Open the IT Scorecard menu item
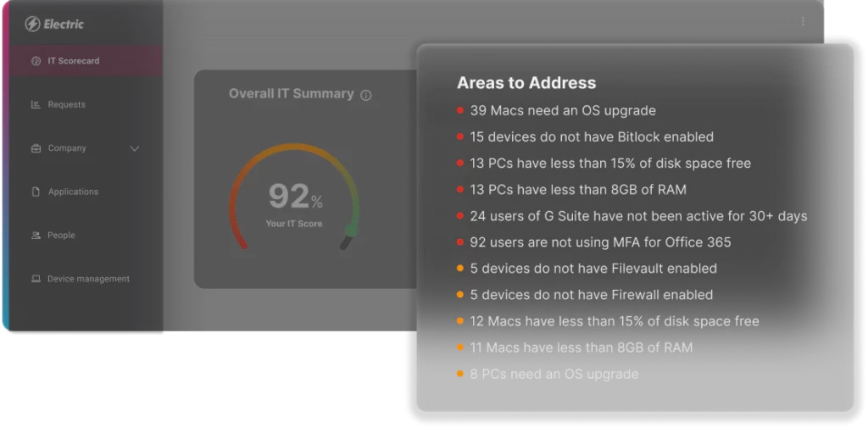Screen dimensions: 868x428 coord(74,61)
